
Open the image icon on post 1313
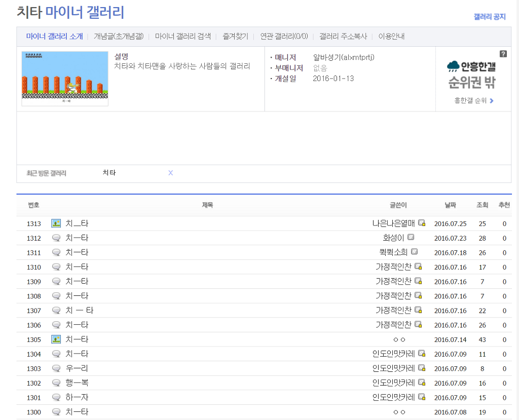56,223
